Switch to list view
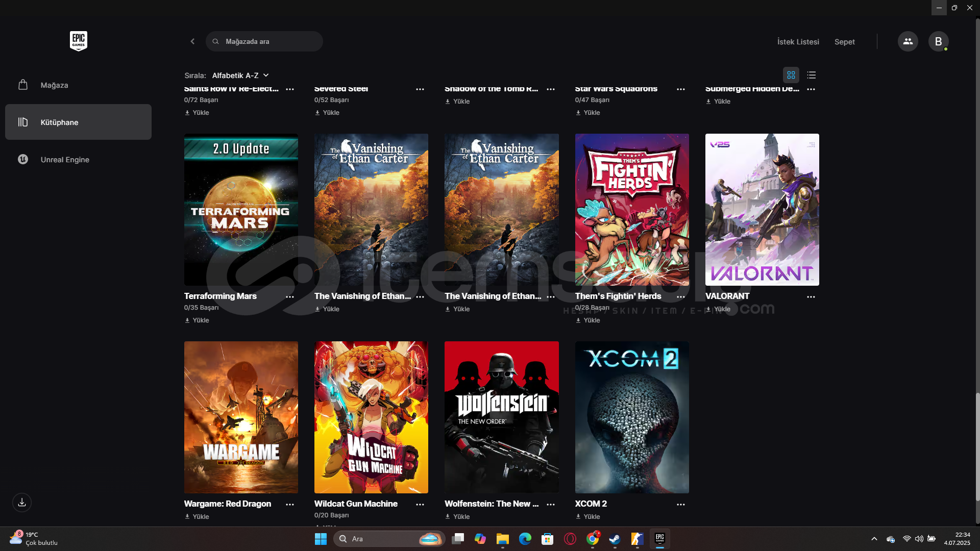The image size is (980, 551). click(812, 75)
